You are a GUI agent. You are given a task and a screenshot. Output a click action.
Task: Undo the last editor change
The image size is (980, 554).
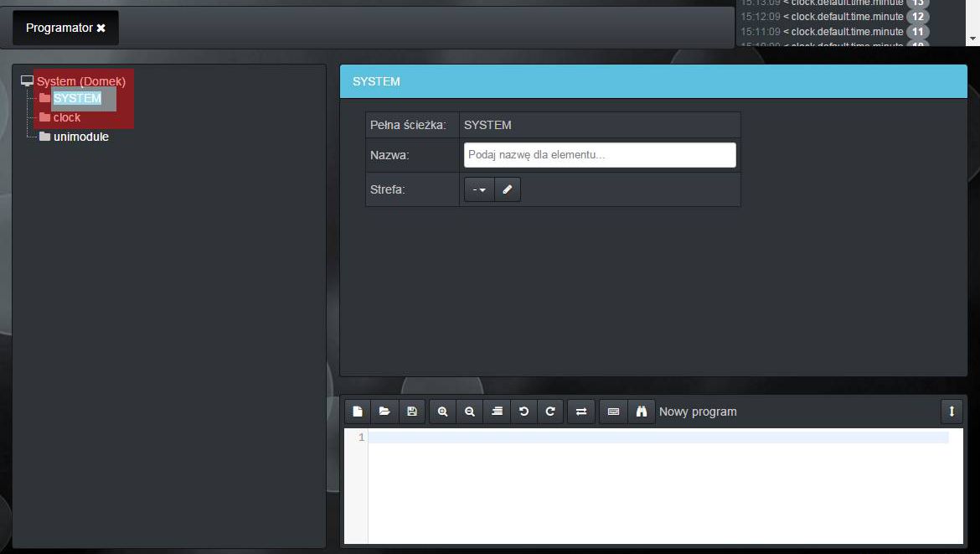(x=524, y=412)
